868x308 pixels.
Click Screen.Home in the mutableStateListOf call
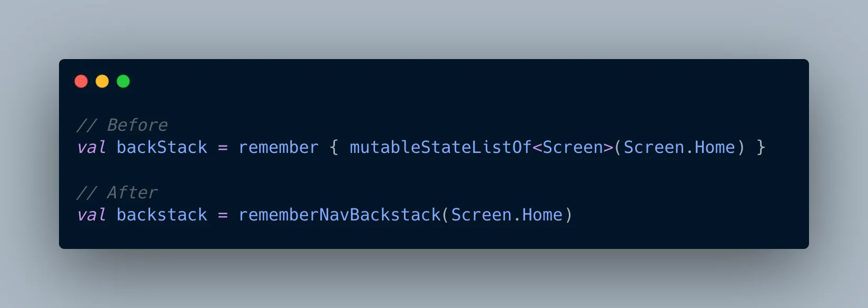coord(679,148)
